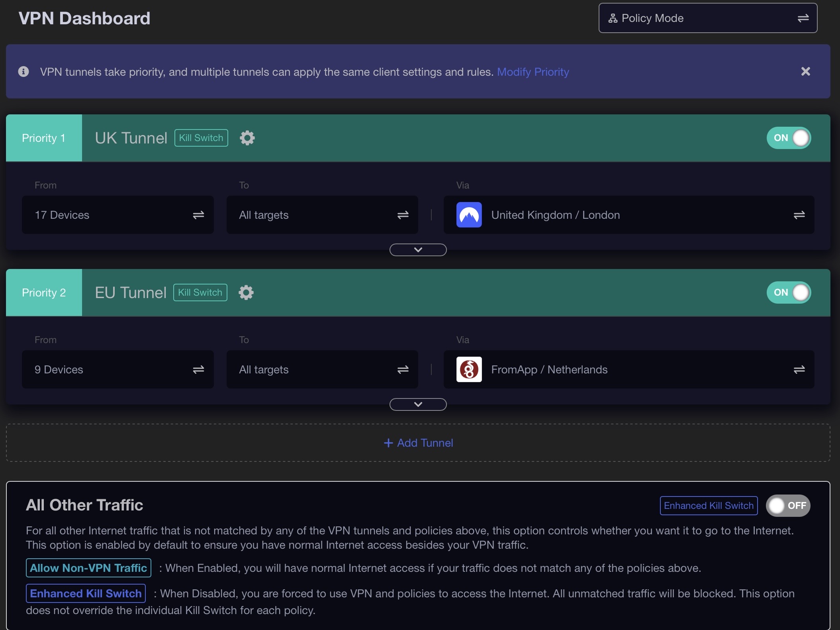Open UK Tunnel settings gear

pos(247,138)
